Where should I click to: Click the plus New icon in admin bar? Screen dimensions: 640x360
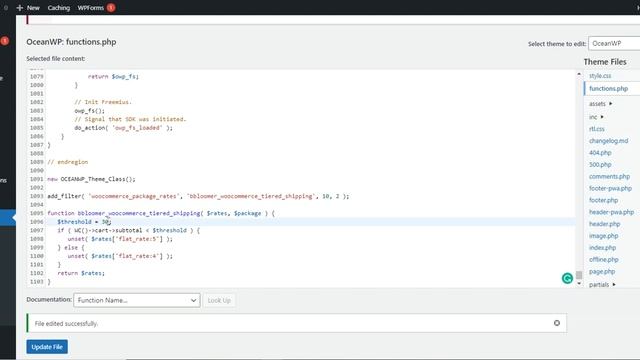pyautogui.click(x=20, y=8)
